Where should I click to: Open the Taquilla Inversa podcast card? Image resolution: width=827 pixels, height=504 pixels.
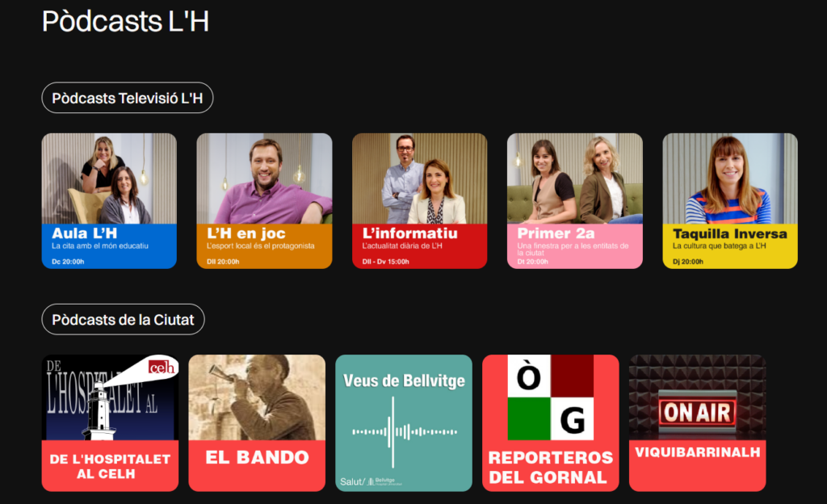tap(730, 201)
